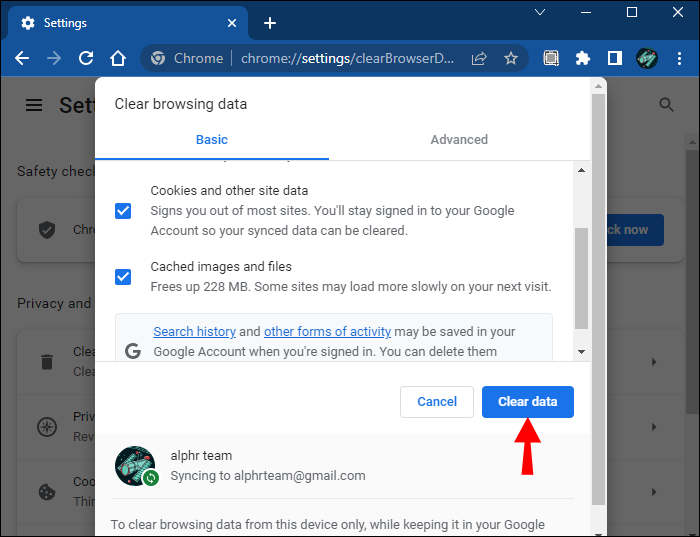Toggle the side panel icon

tap(615, 58)
